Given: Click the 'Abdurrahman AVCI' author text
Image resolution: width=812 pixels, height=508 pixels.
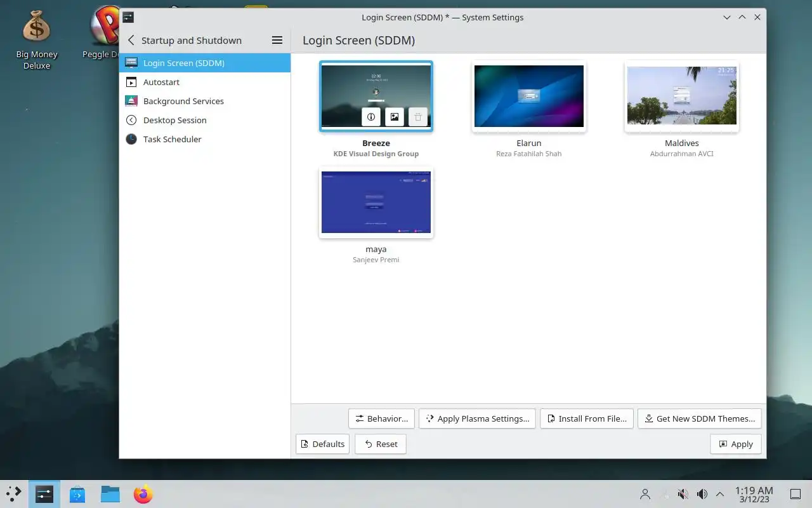Looking at the screenshot, I should click(x=682, y=154).
